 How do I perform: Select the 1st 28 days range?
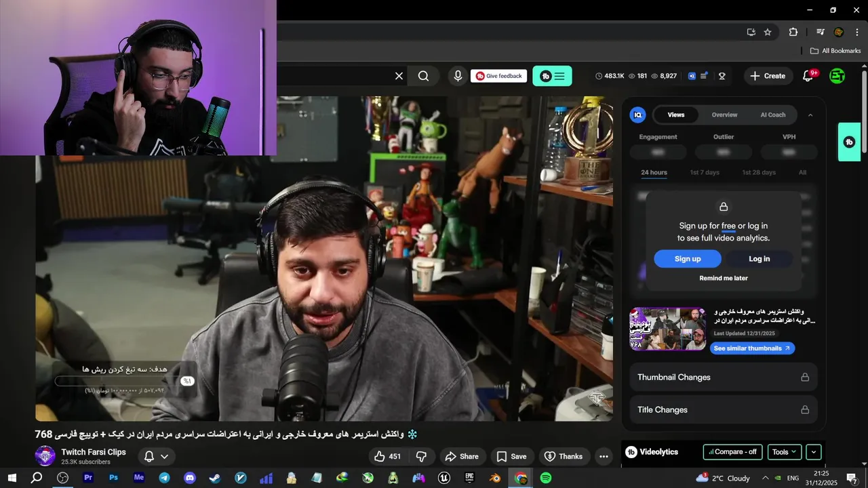(758, 172)
